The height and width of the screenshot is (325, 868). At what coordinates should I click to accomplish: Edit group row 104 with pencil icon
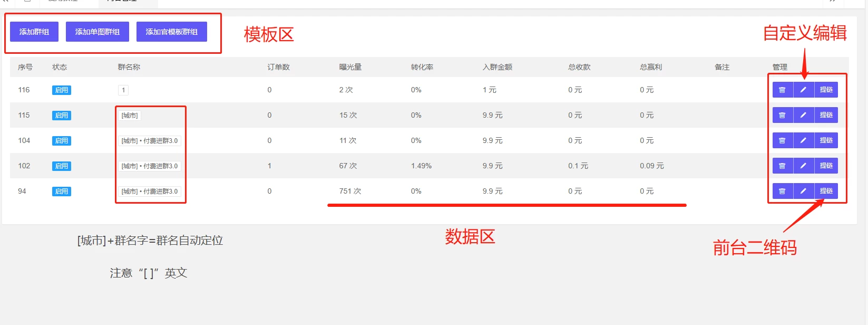coord(804,140)
